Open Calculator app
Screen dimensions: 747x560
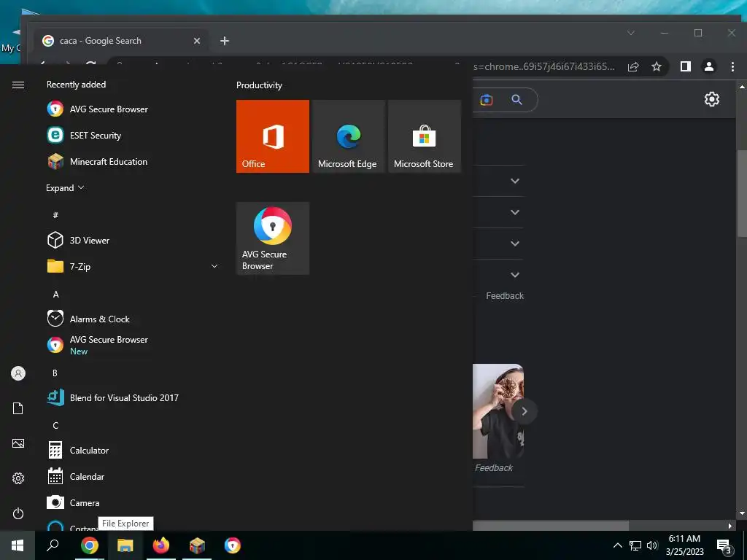click(132, 451)
